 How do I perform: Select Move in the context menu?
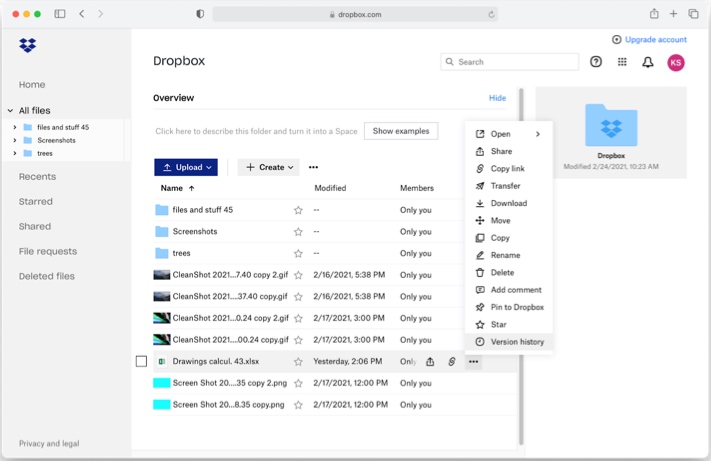tap(509, 220)
